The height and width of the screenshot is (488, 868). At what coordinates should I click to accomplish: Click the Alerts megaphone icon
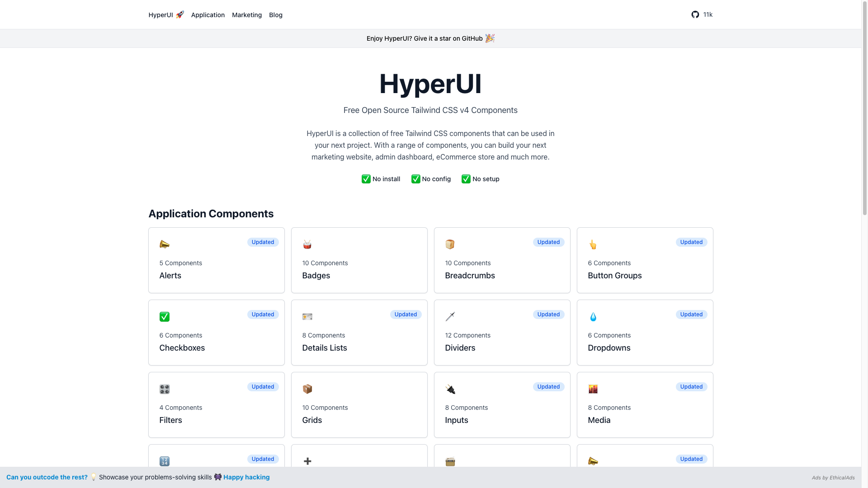(x=165, y=244)
